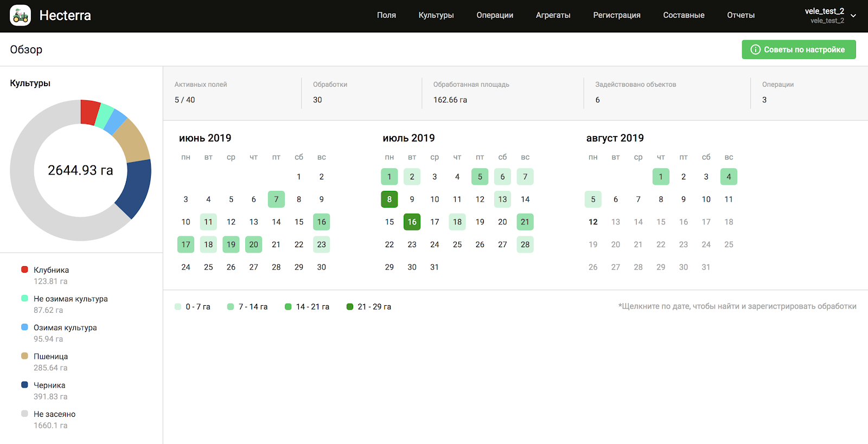Open the Операции section
The height and width of the screenshot is (444, 868).
click(495, 15)
